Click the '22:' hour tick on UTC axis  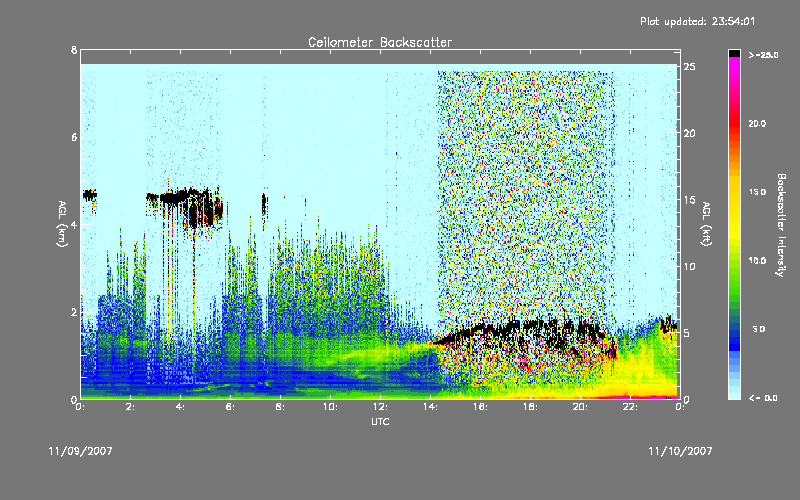pyautogui.click(x=630, y=407)
